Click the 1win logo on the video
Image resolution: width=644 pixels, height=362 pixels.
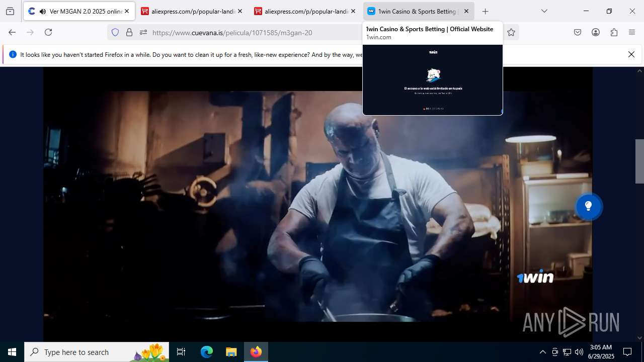535,277
